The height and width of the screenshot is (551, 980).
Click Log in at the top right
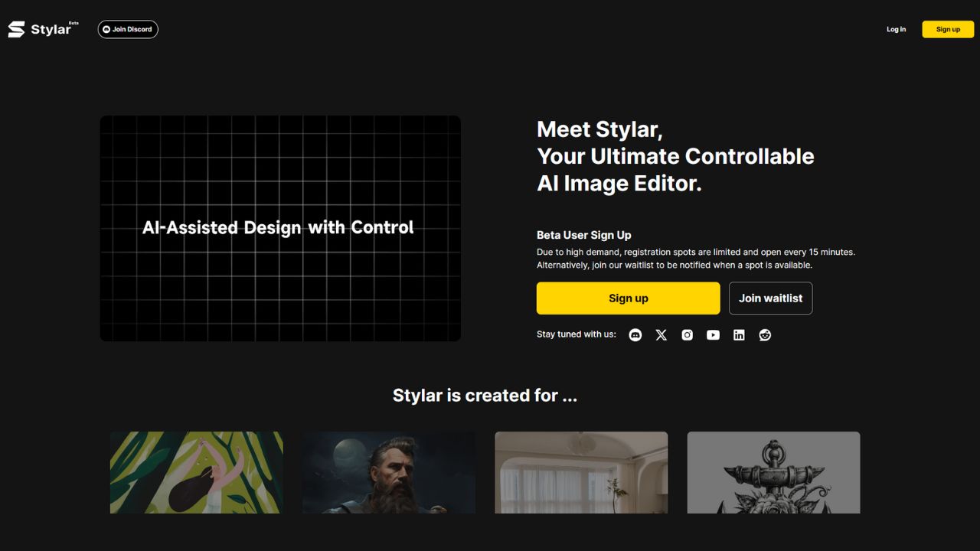tap(896, 29)
